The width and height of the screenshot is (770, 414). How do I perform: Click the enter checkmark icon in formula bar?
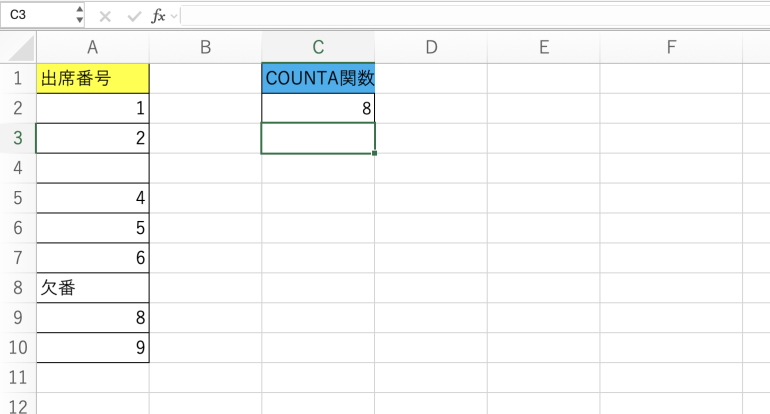point(134,16)
